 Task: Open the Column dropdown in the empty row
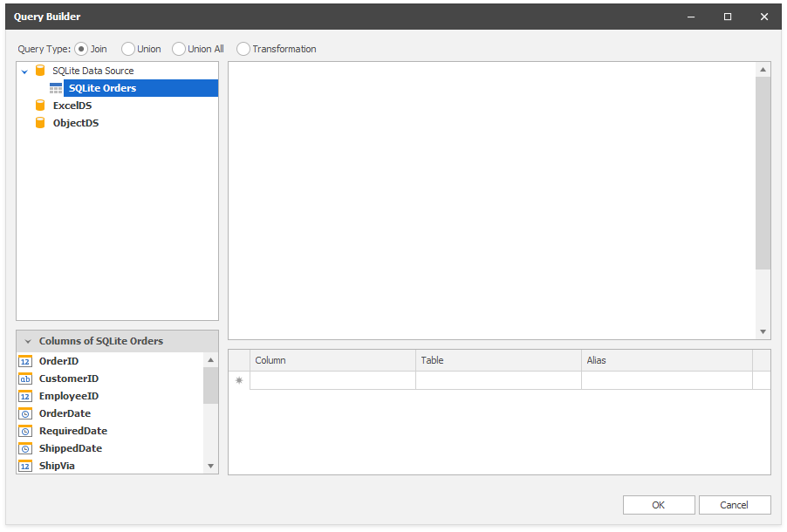[x=332, y=379]
